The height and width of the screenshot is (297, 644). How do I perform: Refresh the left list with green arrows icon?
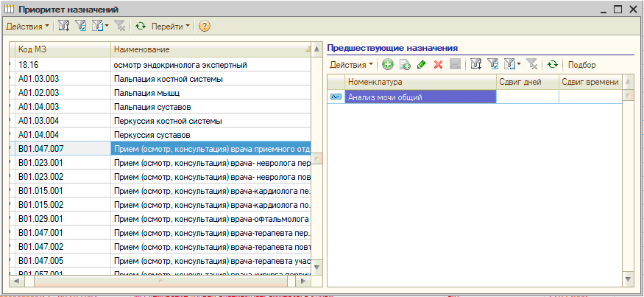(141, 27)
